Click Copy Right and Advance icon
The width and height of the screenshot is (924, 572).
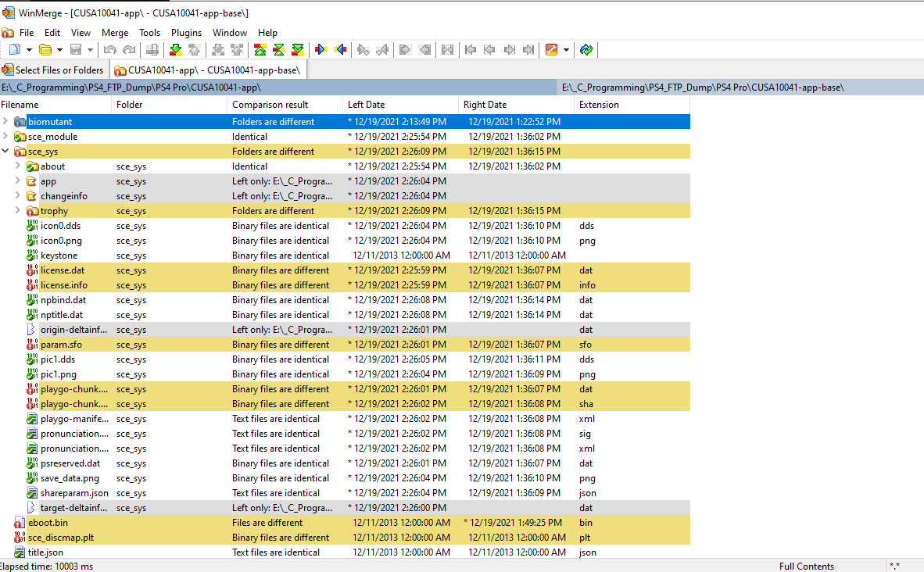(x=363, y=50)
